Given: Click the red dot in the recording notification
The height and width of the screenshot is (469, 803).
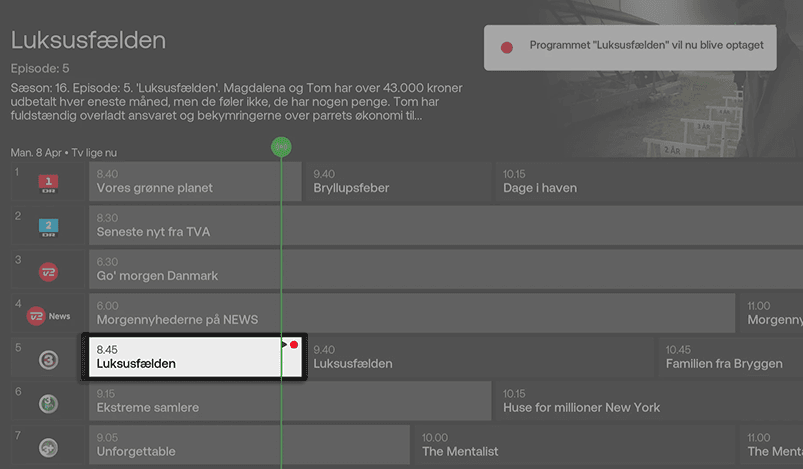Looking at the screenshot, I should [506, 48].
